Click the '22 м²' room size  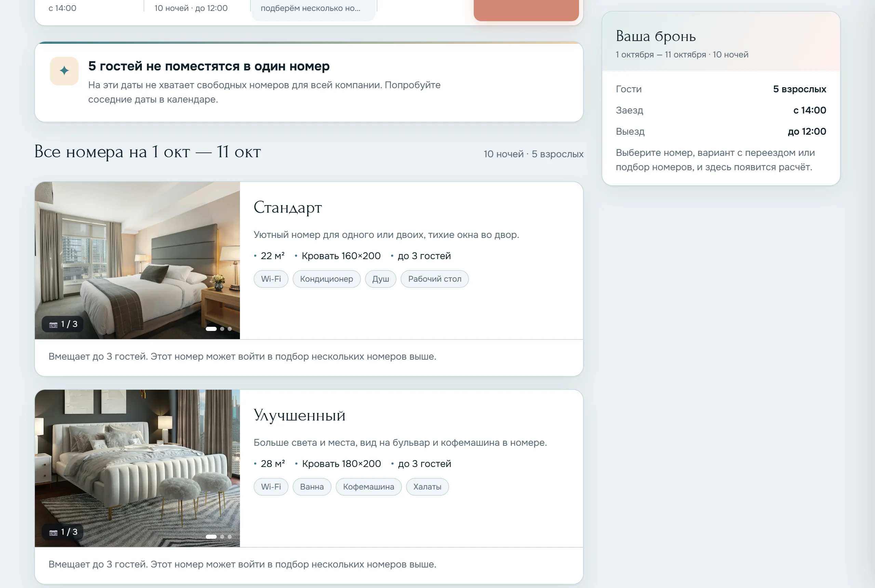pyautogui.click(x=272, y=256)
